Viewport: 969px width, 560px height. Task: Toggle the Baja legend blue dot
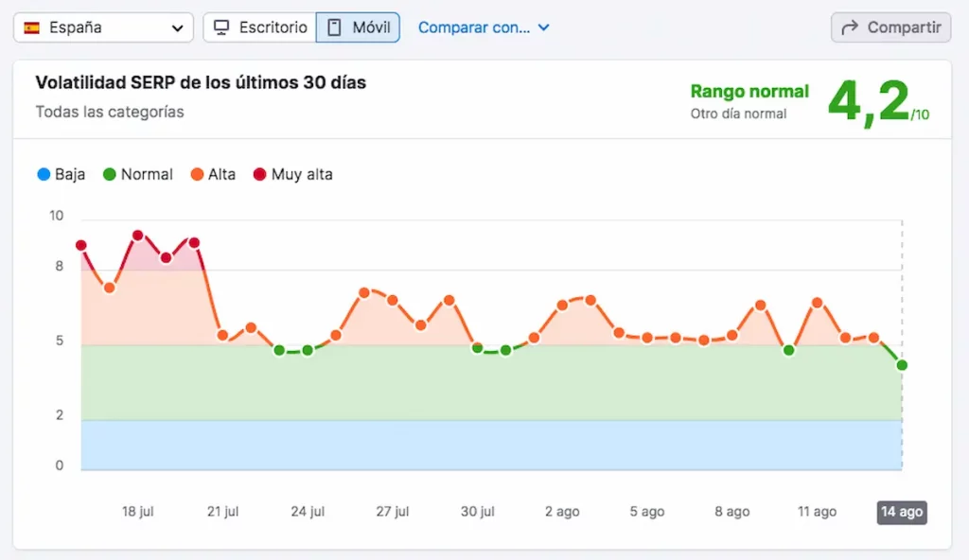(43, 174)
